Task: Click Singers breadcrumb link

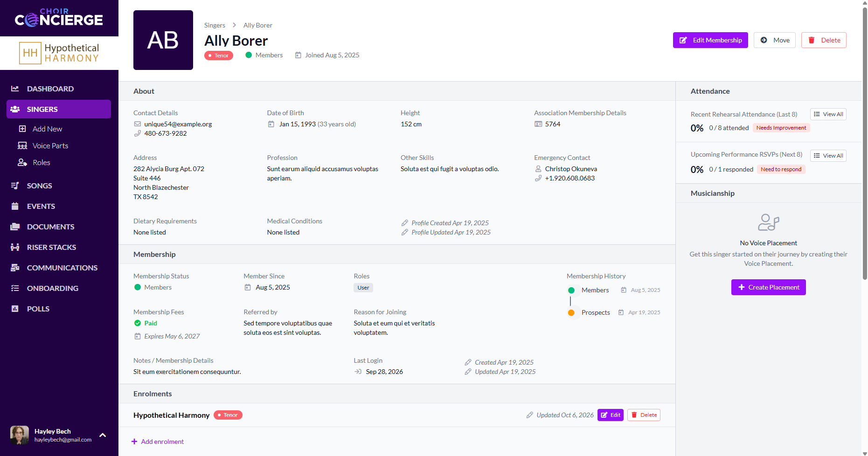Action: [x=215, y=25]
